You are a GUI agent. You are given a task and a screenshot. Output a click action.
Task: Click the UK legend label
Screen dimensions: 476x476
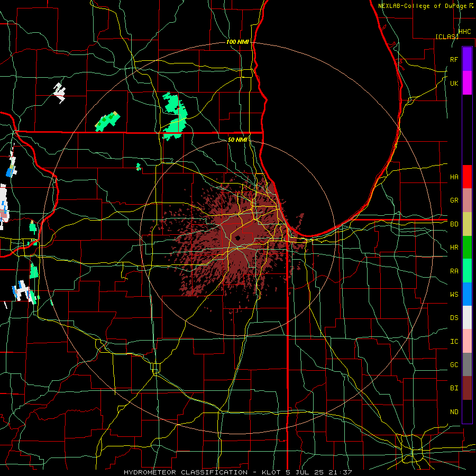pyautogui.click(x=454, y=83)
